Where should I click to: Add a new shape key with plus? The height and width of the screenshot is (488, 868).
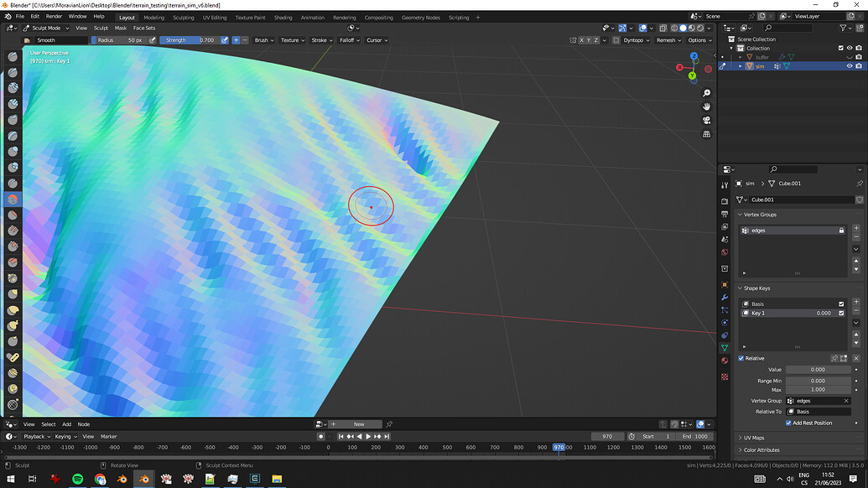point(856,302)
